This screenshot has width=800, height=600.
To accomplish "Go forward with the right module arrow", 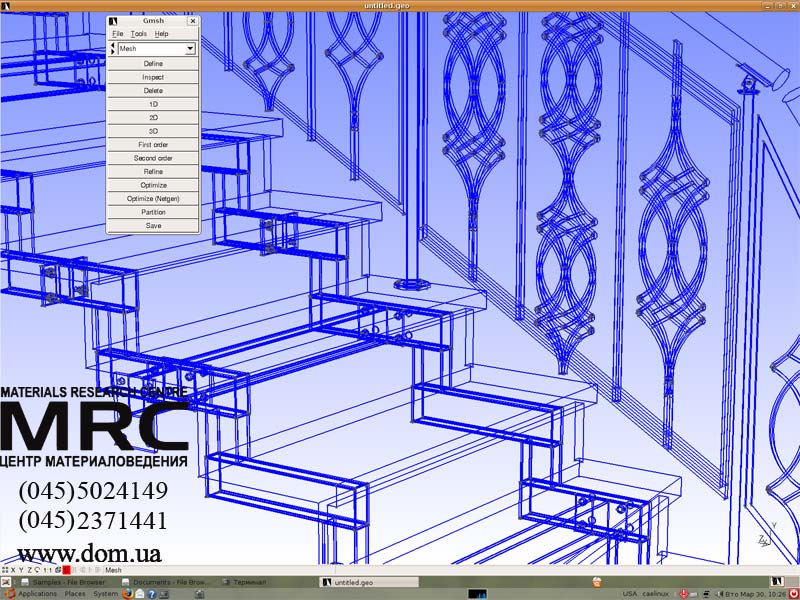I will click(x=113, y=52).
